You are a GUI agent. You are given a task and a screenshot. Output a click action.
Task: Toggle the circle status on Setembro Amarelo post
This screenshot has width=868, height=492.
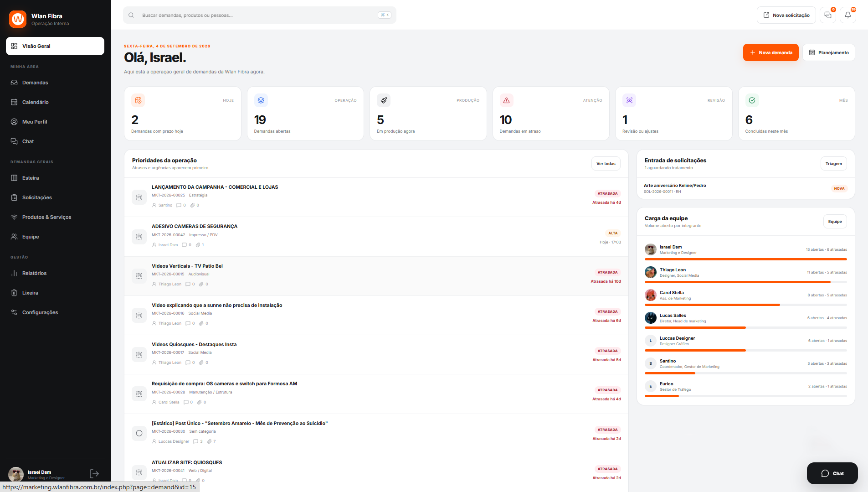[139, 433]
